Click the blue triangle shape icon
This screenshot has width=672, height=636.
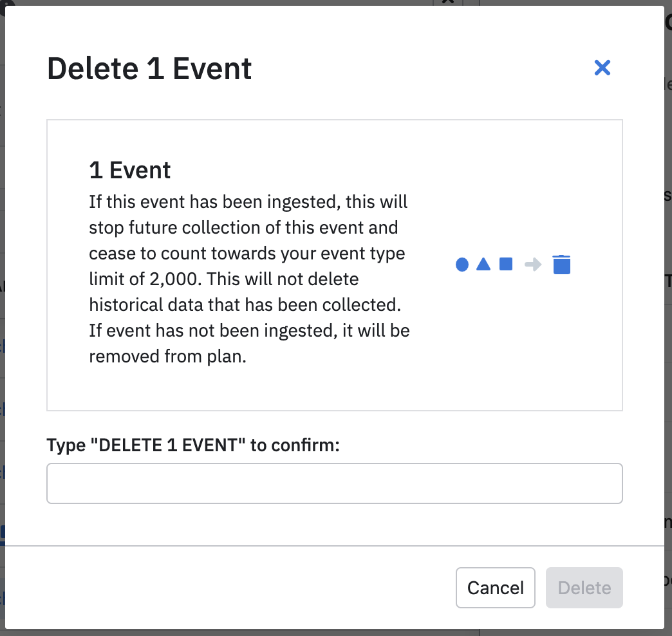(483, 264)
